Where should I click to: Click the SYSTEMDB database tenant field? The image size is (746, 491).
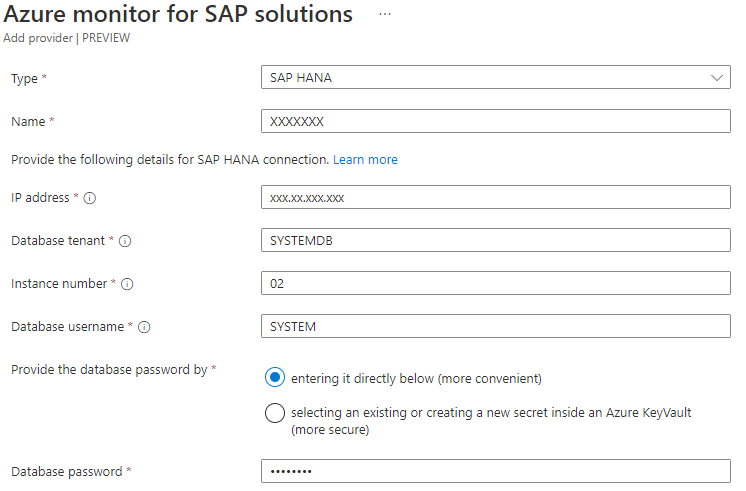point(495,240)
